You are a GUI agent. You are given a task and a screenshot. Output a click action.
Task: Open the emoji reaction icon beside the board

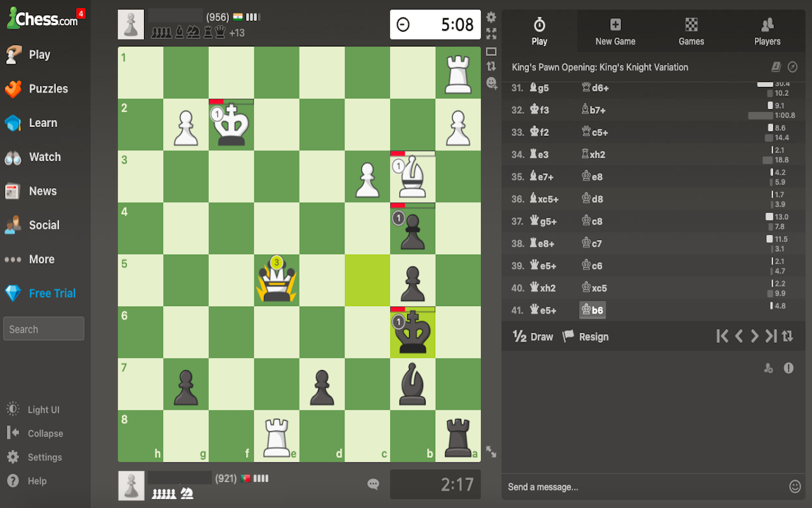point(492,83)
